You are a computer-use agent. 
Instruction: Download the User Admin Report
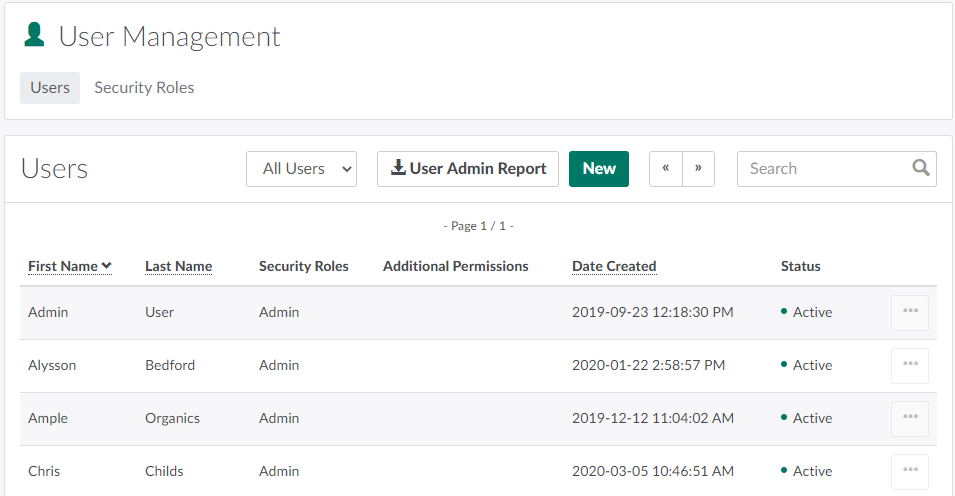click(468, 169)
